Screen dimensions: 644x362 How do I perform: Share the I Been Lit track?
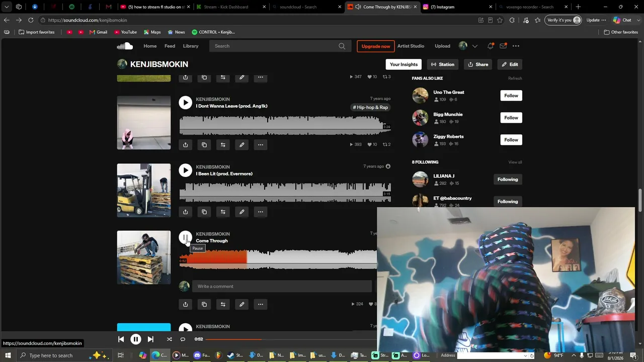pos(185,212)
